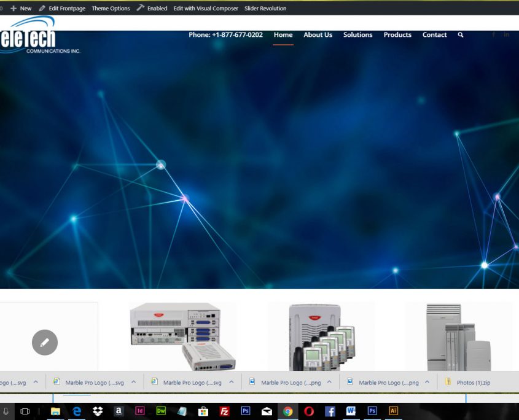Select Products in the site navigation

pyautogui.click(x=397, y=35)
